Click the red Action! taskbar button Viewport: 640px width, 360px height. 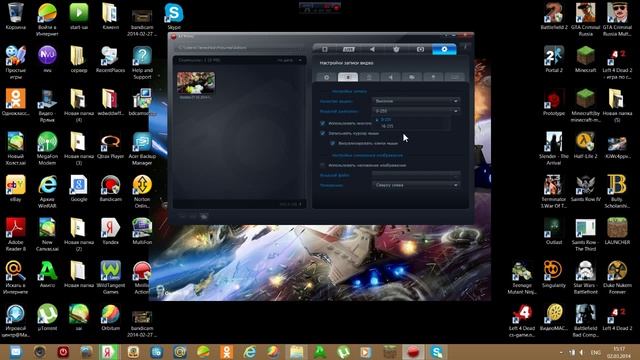pos(413,352)
